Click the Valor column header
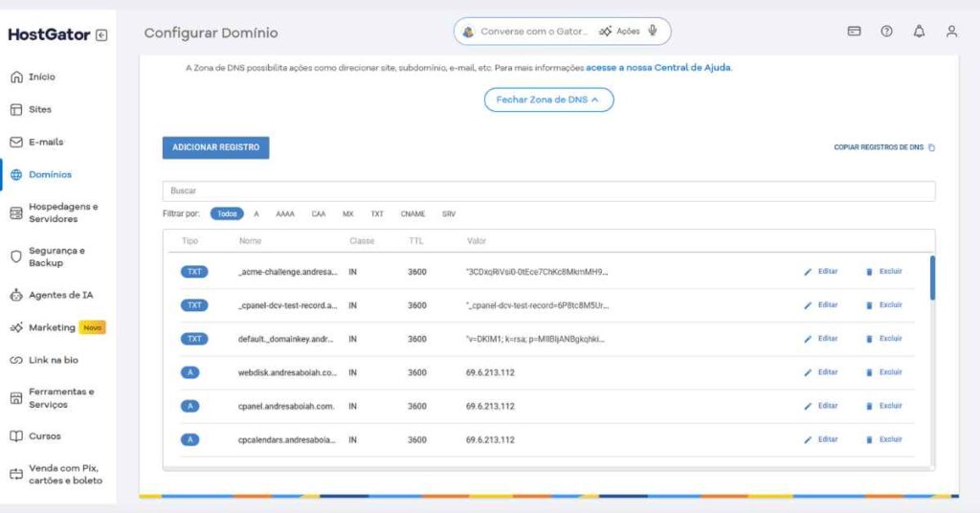 476,240
